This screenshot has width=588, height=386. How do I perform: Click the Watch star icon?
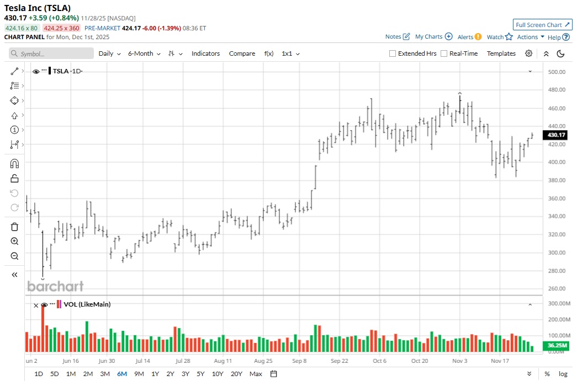click(x=509, y=36)
